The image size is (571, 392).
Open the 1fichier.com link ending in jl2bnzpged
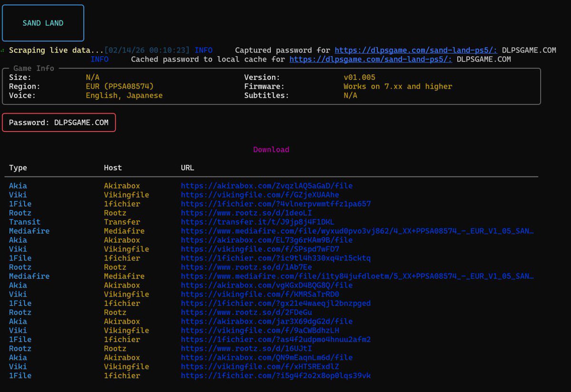pos(276,303)
